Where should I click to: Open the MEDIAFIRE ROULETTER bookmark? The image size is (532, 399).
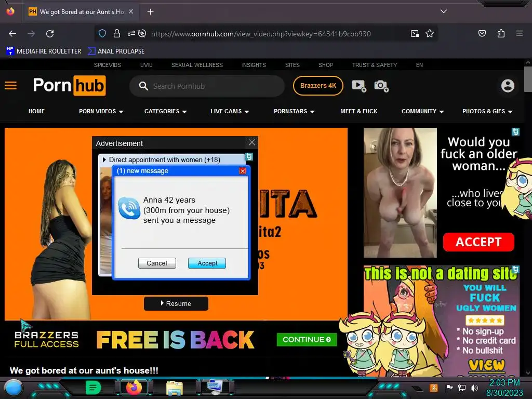pyautogui.click(x=44, y=51)
